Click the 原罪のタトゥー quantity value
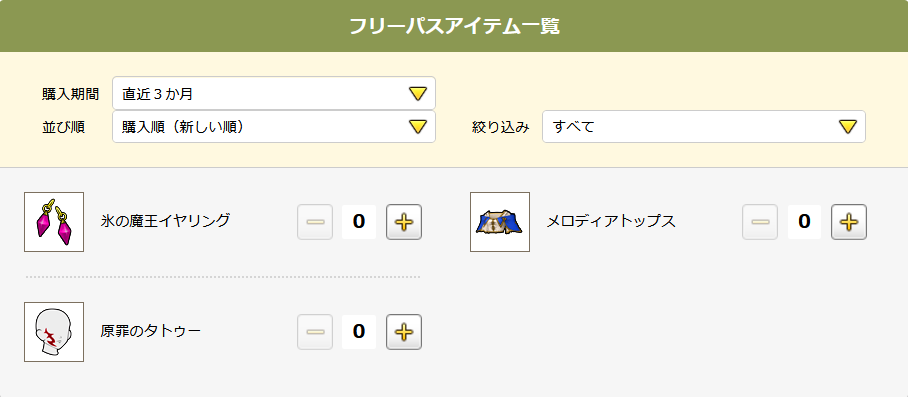This screenshot has height=397, width=908. click(359, 332)
